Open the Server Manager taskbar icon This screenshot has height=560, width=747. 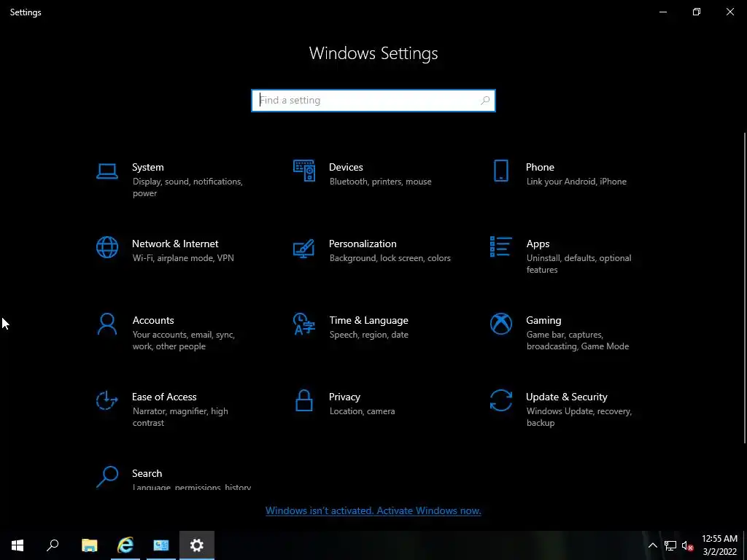(161, 545)
